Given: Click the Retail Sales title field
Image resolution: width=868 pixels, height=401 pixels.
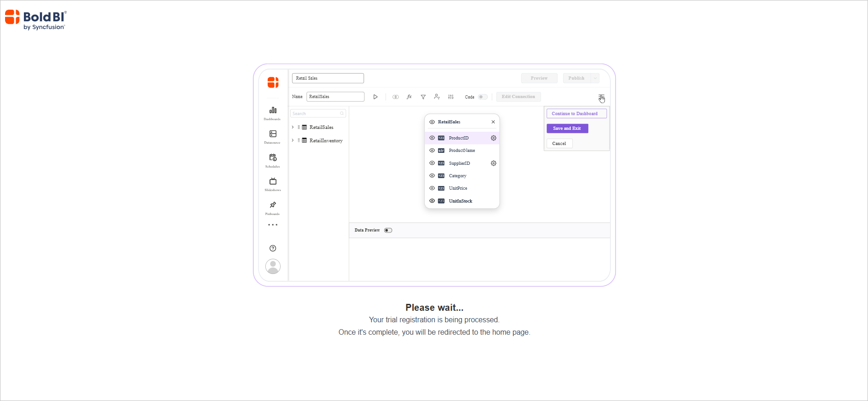Looking at the screenshot, I should (x=328, y=78).
